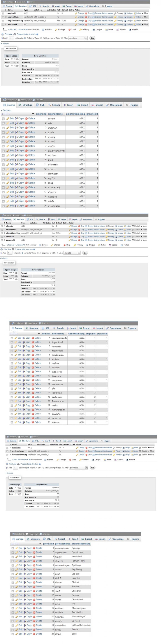
Task: Open Operations tab in district structure view
Action: (x=86, y=219)
